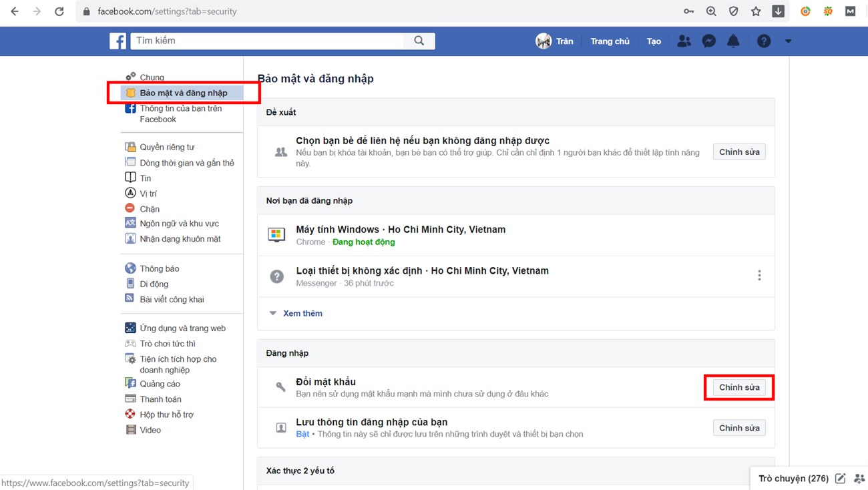Screen dimensions: 868x490
Task: Click the browser forward arrow
Action: click(x=37, y=11)
